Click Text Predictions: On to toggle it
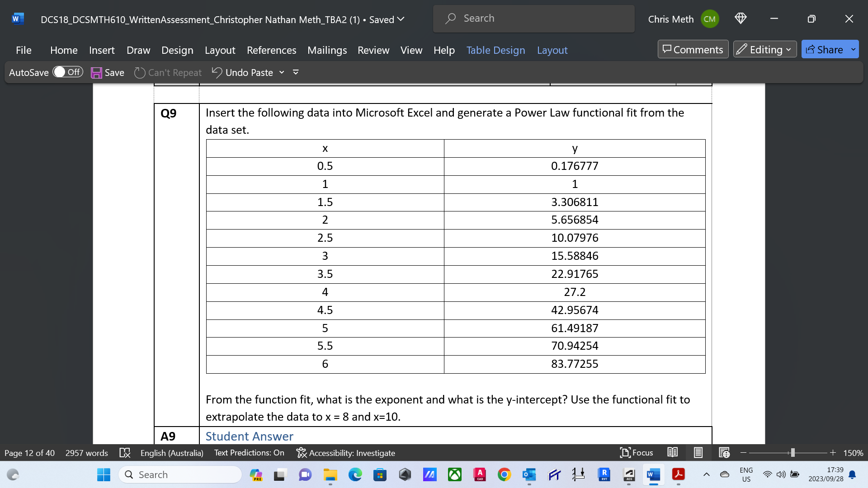 point(249,452)
